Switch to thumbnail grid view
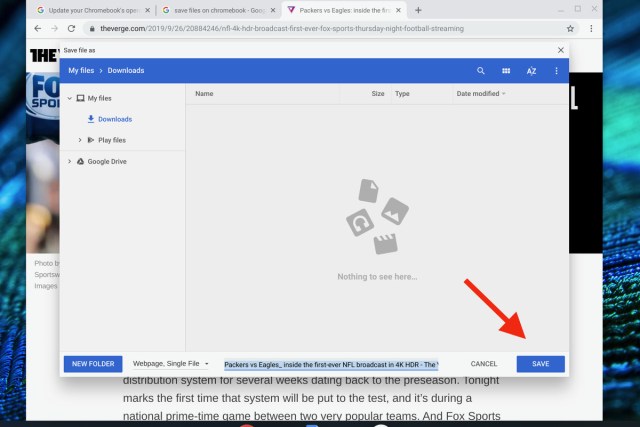Image resolution: width=640 pixels, height=427 pixels. (x=506, y=71)
